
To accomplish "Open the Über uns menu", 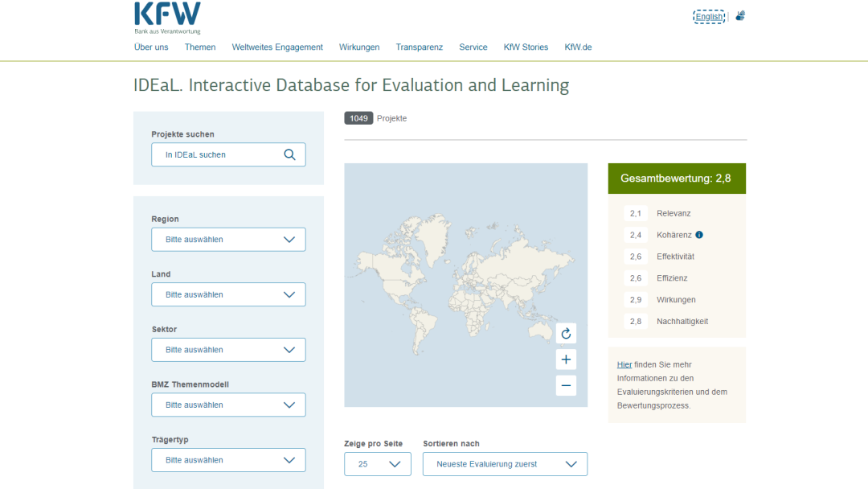I will (151, 47).
